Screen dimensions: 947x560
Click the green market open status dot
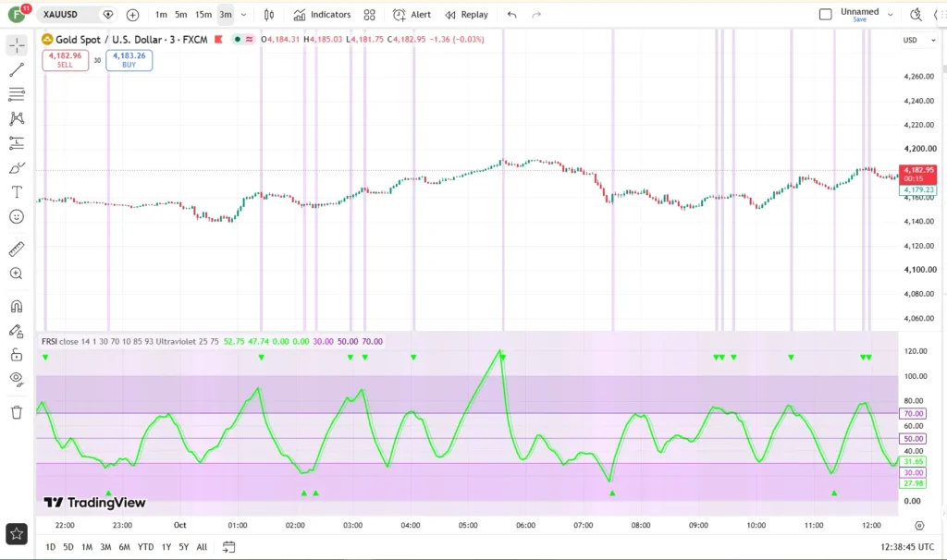click(x=238, y=39)
